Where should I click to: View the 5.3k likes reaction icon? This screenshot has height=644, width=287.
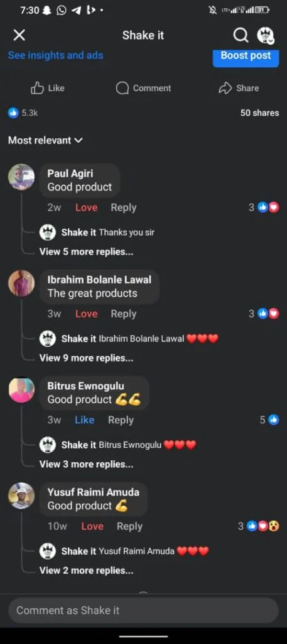click(14, 113)
